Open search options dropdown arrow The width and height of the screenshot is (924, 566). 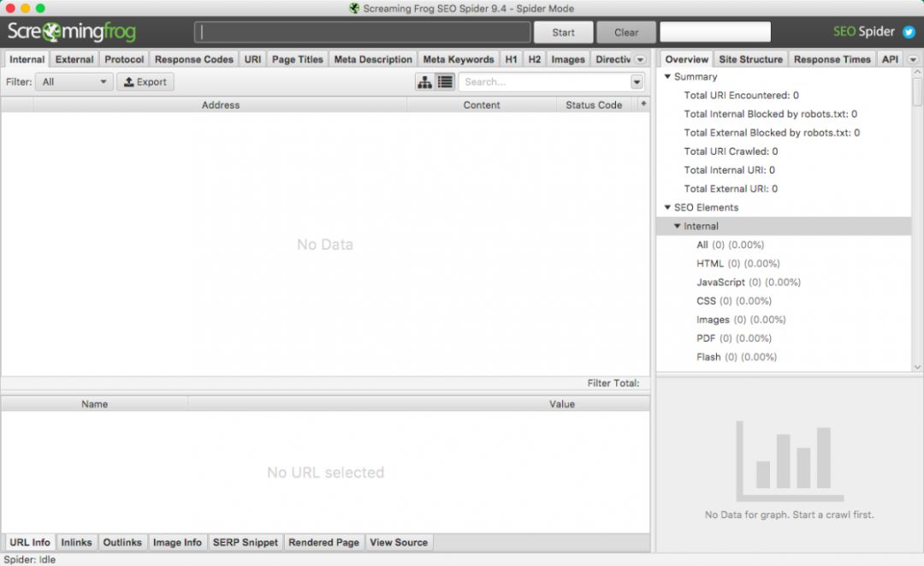637,82
